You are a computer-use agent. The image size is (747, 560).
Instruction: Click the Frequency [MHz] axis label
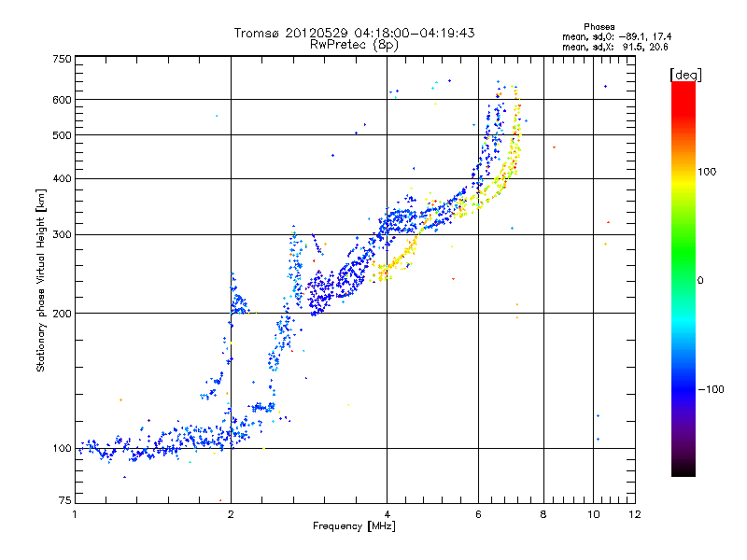point(354,528)
